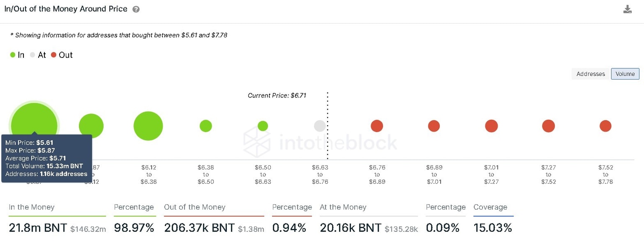The image size is (644, 249).
Task: Enable the Volume view
Action: point(625,74)
